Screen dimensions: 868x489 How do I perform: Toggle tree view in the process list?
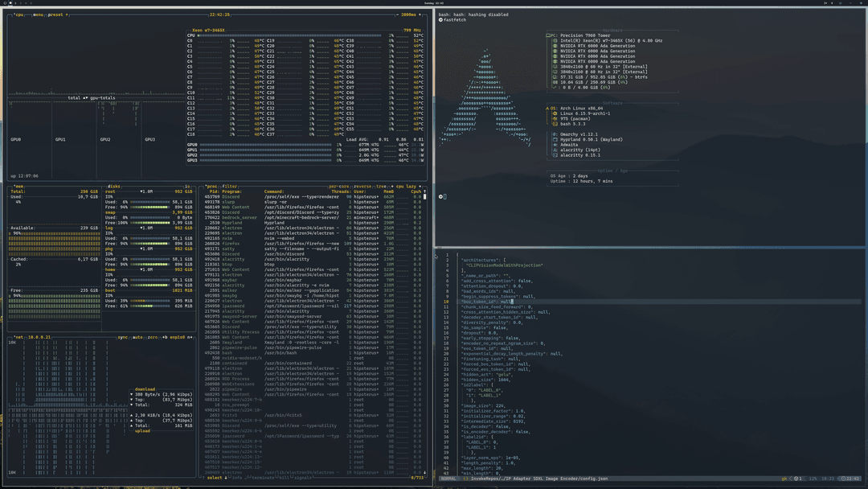[383, 186]
